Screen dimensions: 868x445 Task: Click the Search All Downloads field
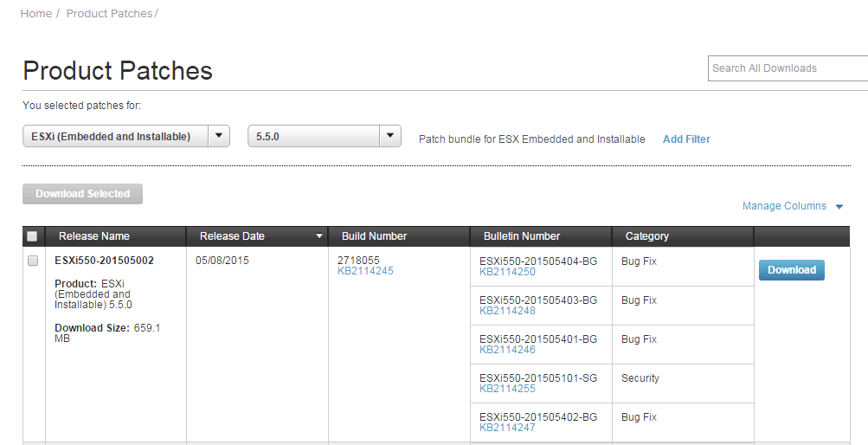(x=788, y=68)
